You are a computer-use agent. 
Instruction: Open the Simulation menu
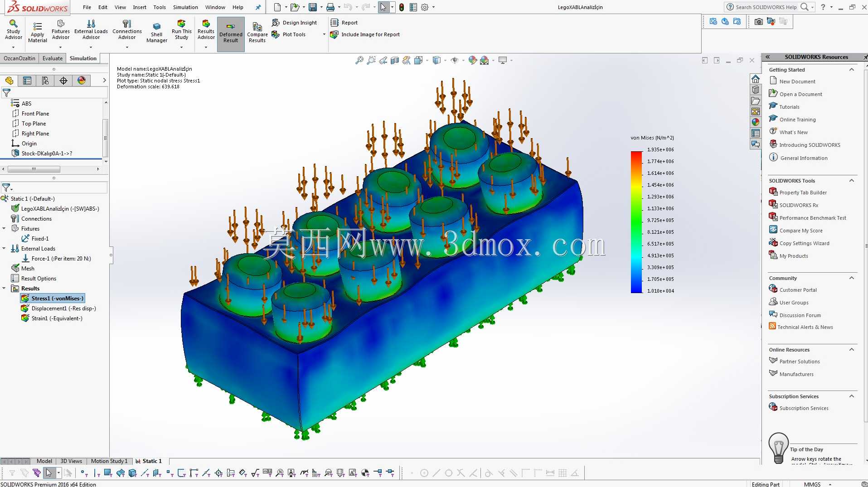click(185, 7)
